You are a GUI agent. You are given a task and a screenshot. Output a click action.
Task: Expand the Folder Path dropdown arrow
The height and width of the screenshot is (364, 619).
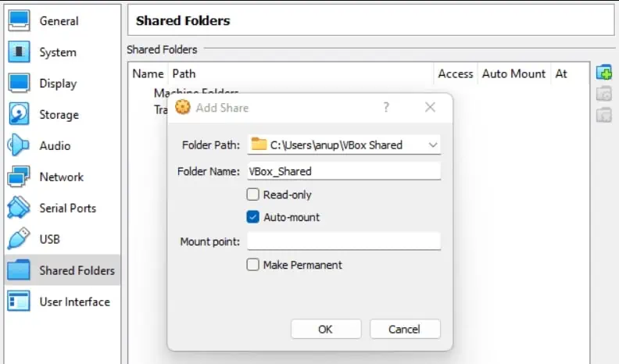coord(433,145)
